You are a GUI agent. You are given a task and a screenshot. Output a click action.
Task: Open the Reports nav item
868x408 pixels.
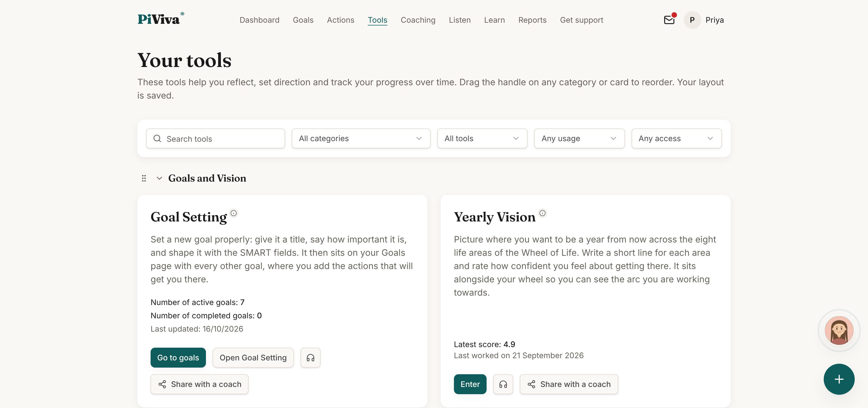532,20
